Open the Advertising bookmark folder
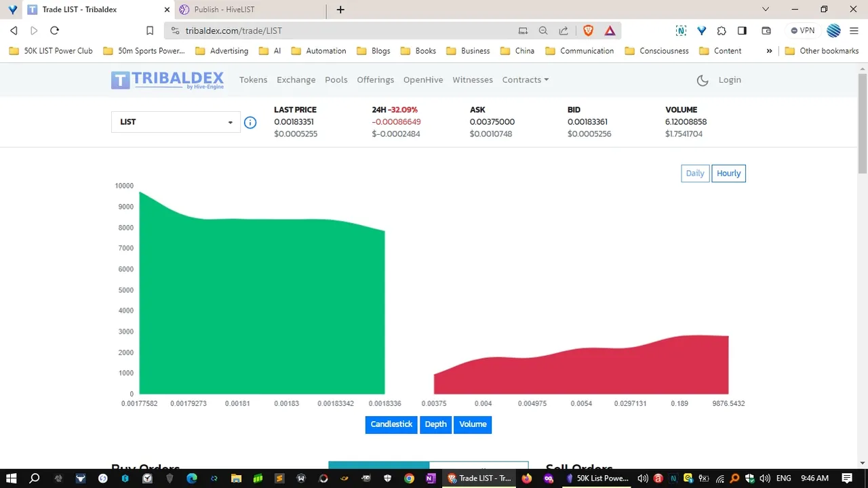The width and height of the screenshot is (868, 488). [222, 51]
